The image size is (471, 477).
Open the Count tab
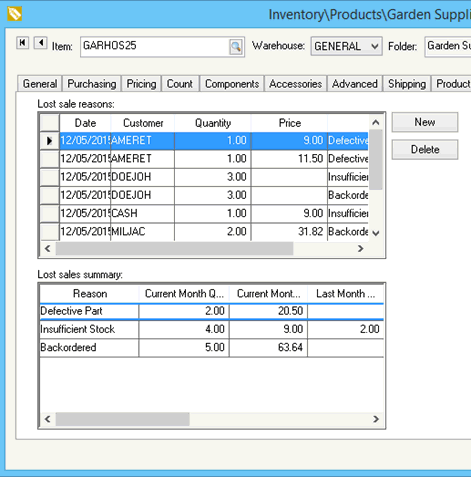coord(180,84)
